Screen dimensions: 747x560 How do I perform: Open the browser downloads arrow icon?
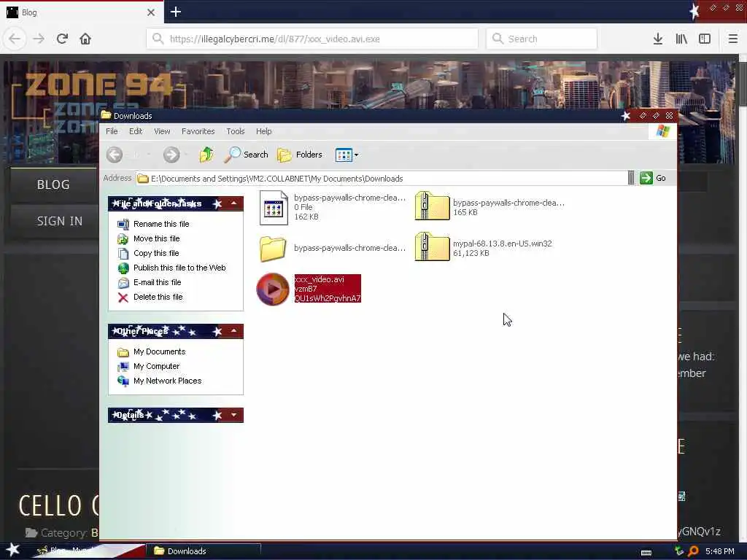[658, 39]
